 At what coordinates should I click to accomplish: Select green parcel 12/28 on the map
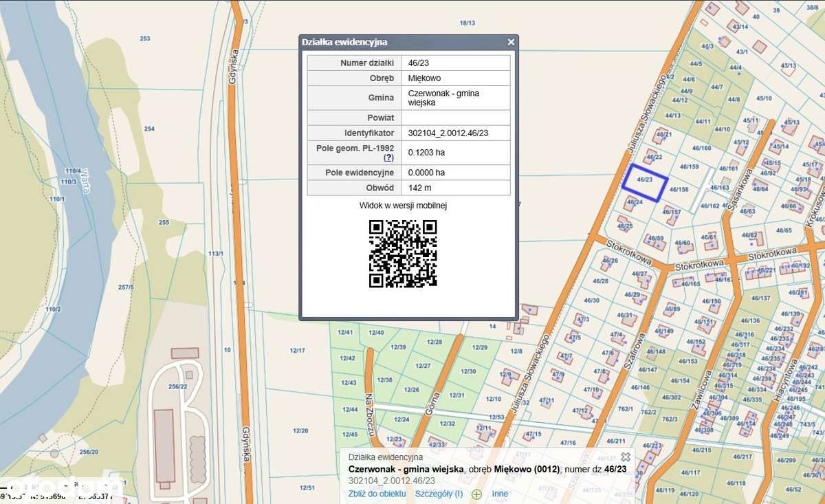[x=434, y=342]
